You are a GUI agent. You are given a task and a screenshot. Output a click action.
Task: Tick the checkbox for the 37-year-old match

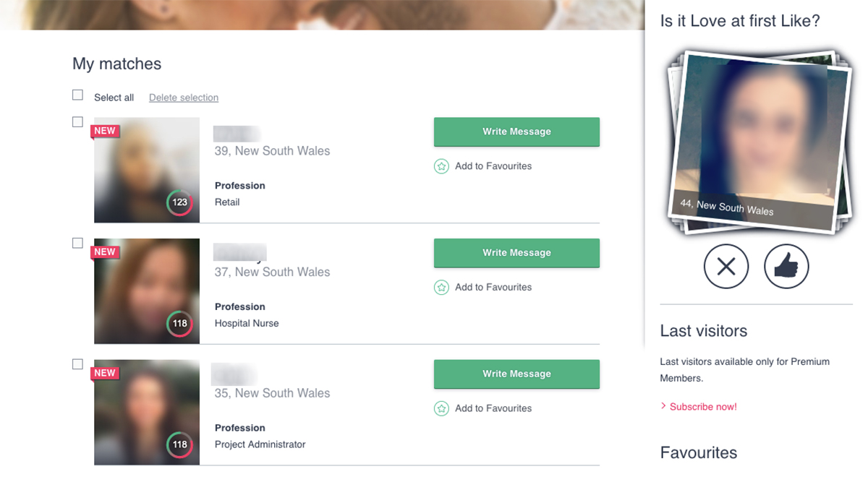pyautogui.click(x=78, y=244)
